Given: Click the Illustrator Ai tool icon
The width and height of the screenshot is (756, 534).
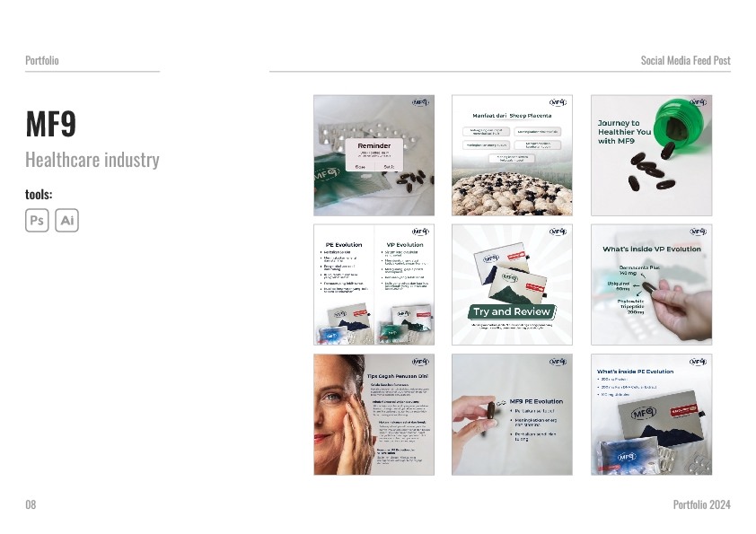Looking at the screenshot, I should (x=67, y=220).
